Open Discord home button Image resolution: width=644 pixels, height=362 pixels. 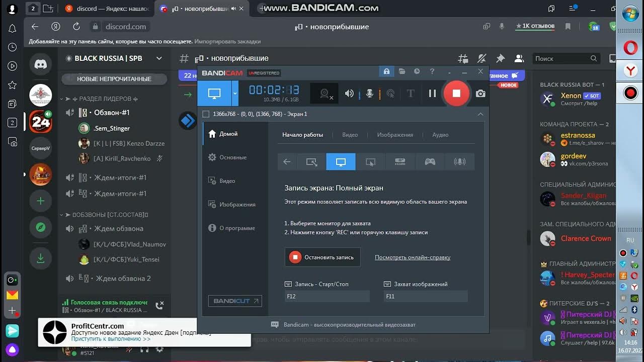point(41,64)
